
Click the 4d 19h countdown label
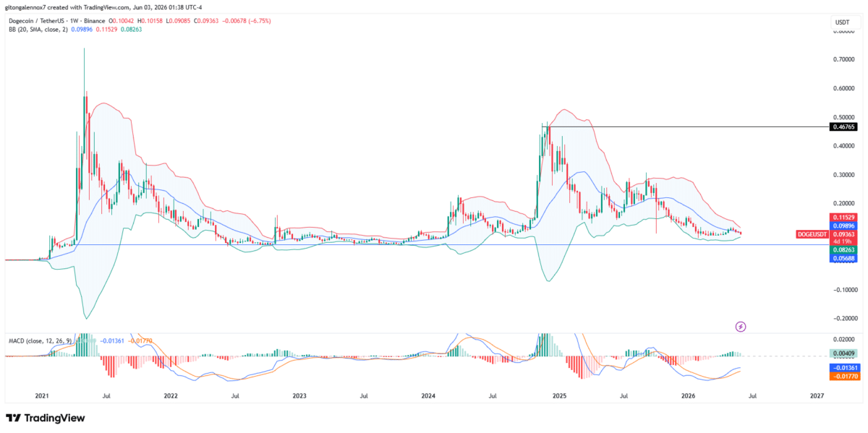pyautogui.click(x=843, y=241)
